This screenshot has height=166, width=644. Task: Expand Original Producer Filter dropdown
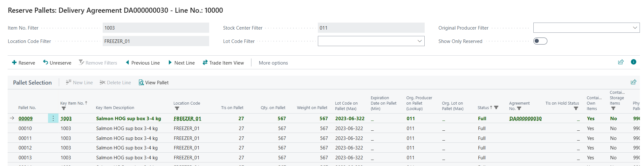pos(634,28)
